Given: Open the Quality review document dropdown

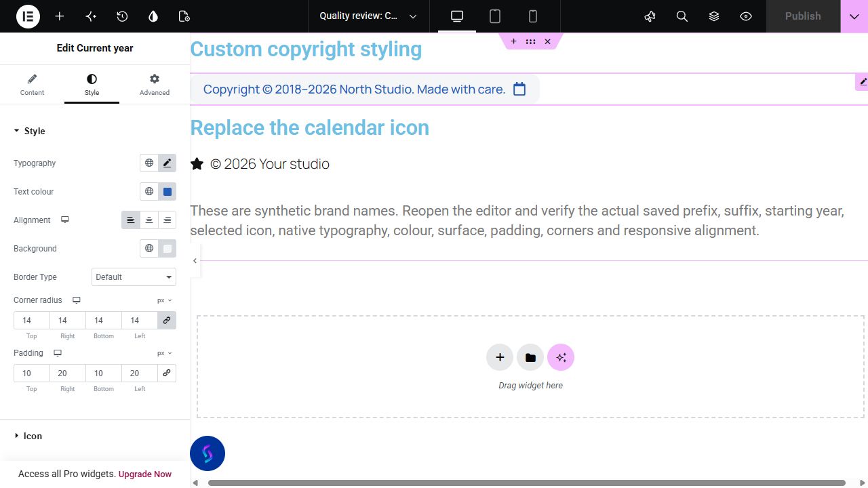Looking at the screenshot, I should click(x=368, y=16).
